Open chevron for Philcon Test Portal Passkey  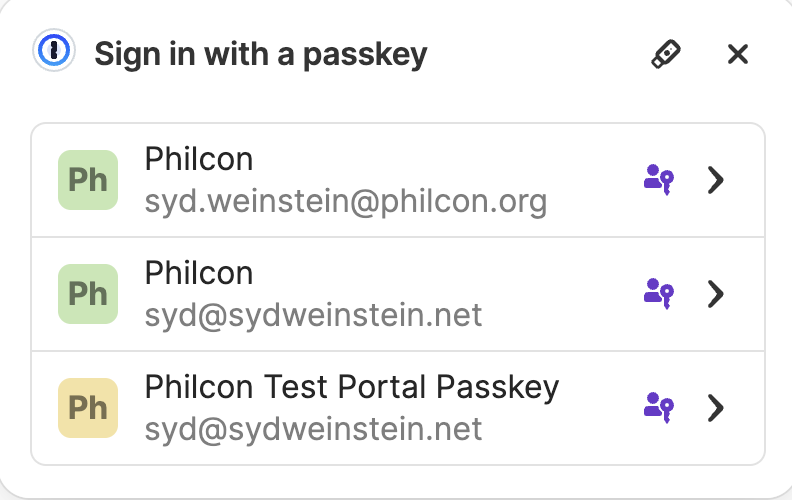[x=715, y=408]
